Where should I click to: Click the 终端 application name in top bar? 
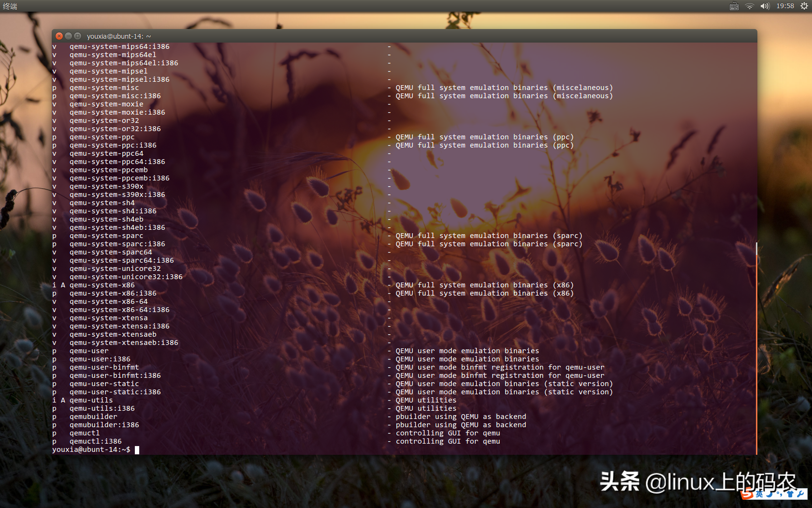10,6
